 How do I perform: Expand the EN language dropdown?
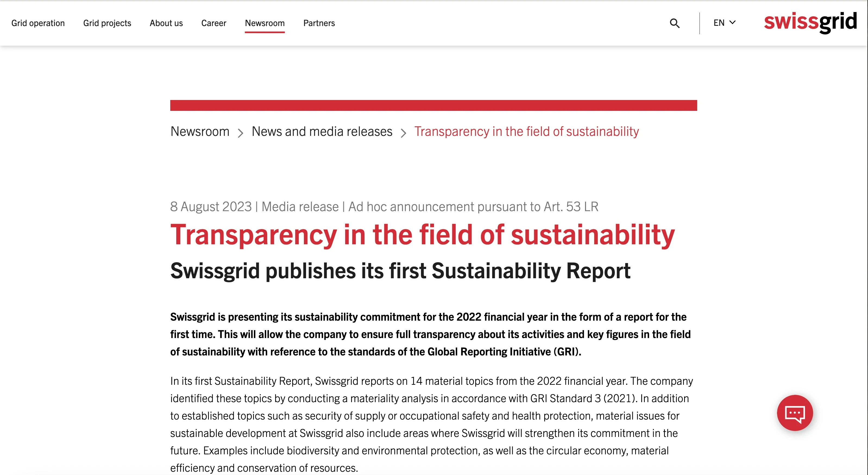point(719,23)
